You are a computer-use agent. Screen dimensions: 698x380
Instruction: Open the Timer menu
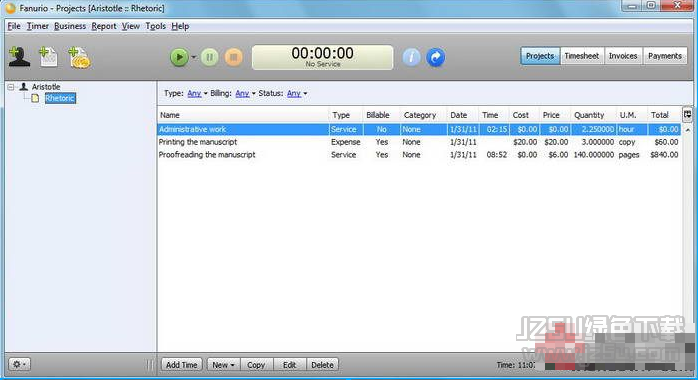click(x=37, y=26)
